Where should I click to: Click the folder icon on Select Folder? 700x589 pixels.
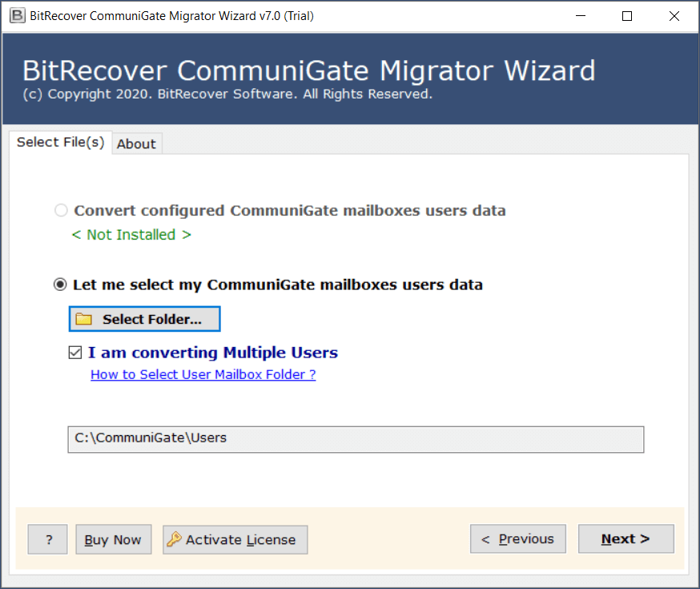(84, 319)
